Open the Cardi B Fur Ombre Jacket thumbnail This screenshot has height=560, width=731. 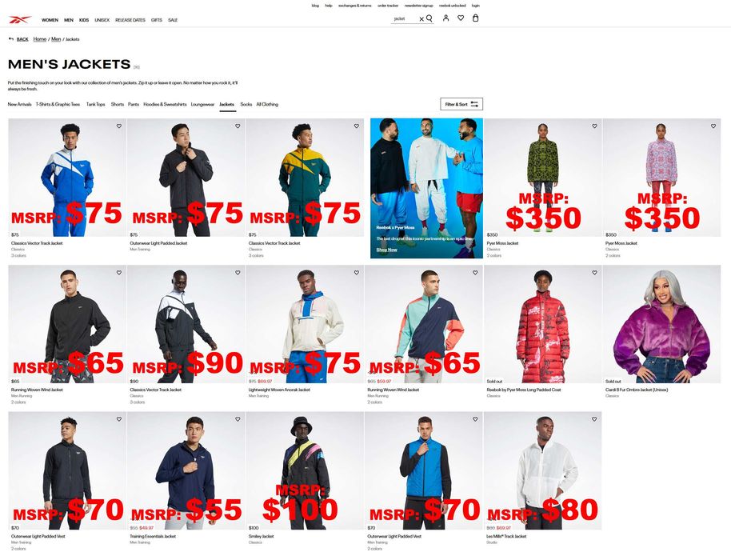point(661,325)
